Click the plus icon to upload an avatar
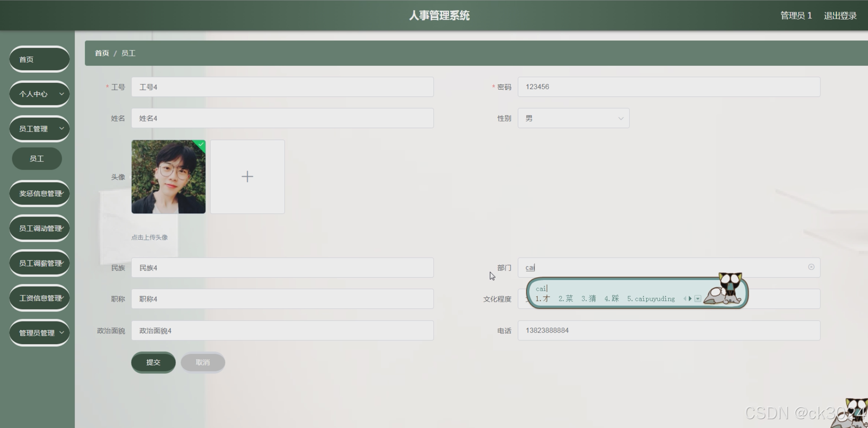 coord(247,177)
